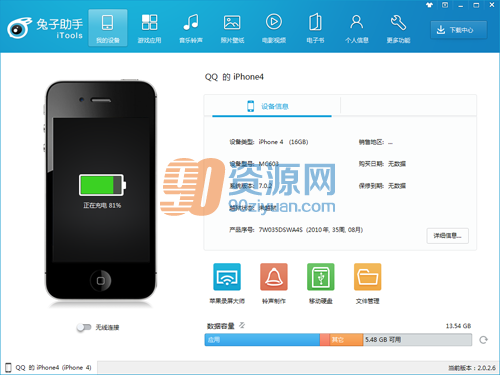Image resolution: width=500 pixels, height=375 pixels.
Task: Open the 铃声制作 ringtone maker
Action: [x=274, y=283]
